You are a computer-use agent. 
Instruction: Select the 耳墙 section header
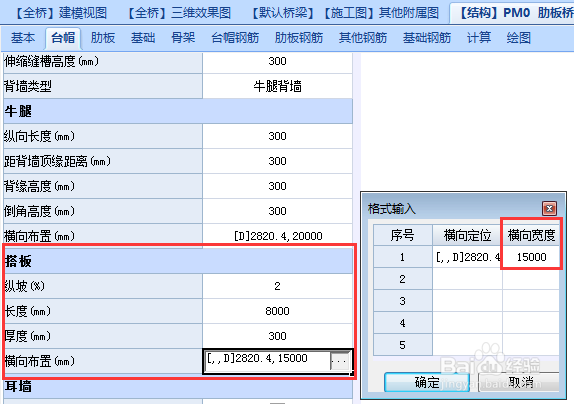coord(178,386)
